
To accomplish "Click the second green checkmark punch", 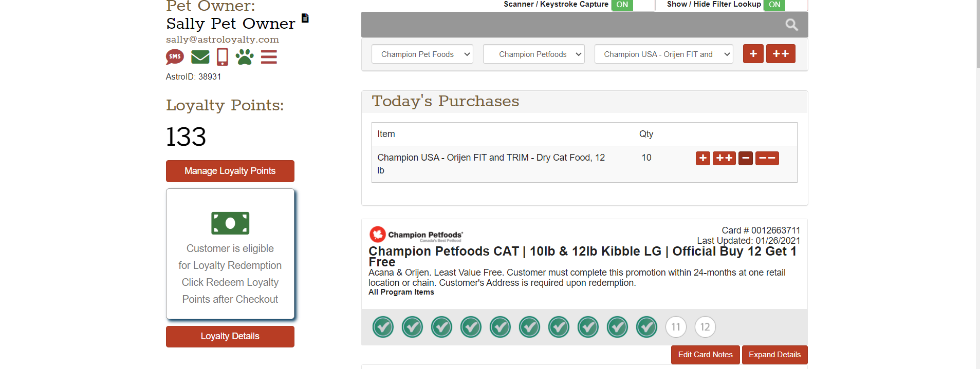I will [412, 327].
